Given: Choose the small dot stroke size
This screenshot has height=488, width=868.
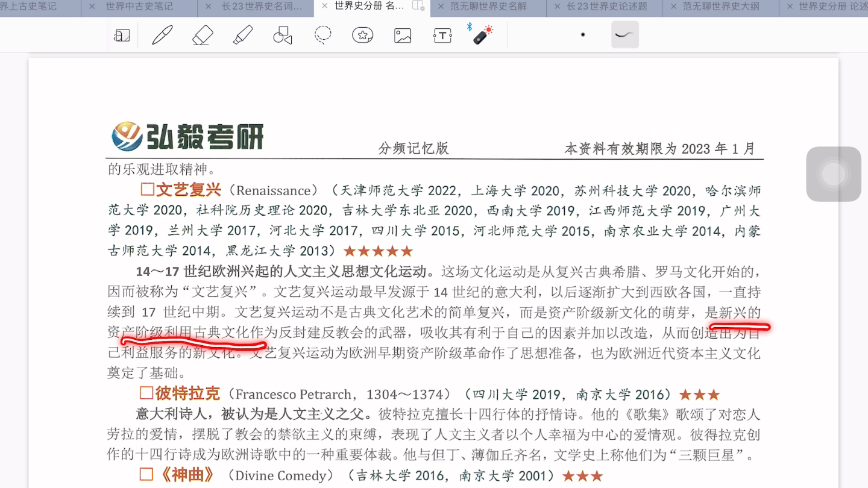Looking at the screenshot, I should tap(583, 35).
